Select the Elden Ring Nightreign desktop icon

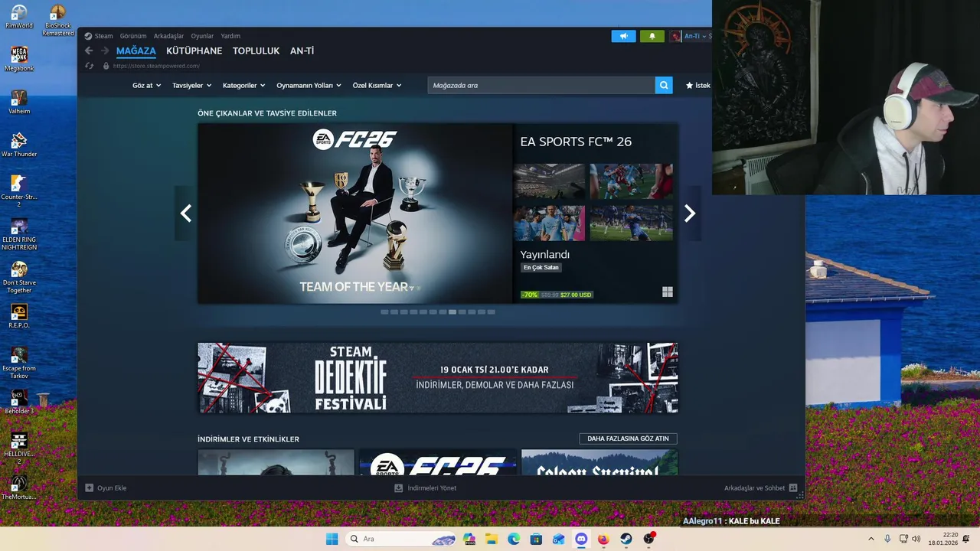click(19, 234)
